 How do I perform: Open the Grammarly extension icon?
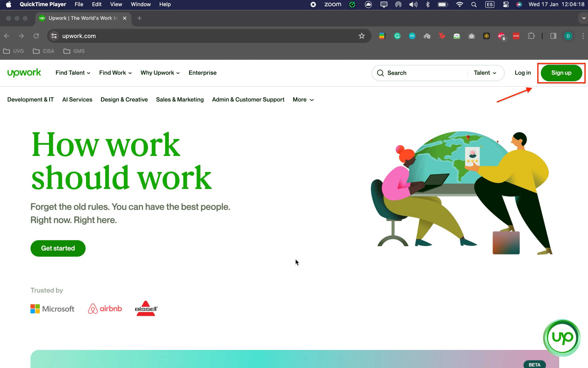coord(397,36)
